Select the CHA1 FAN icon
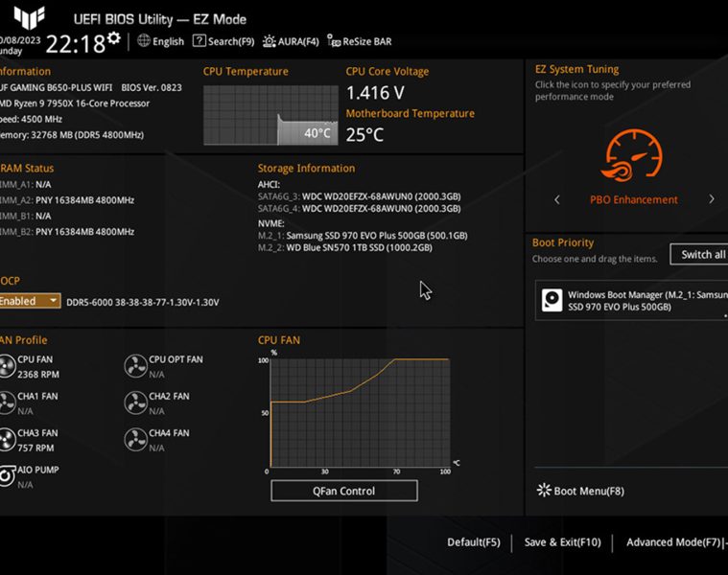The height and width of the screenshot is (575, 728). 7,402
